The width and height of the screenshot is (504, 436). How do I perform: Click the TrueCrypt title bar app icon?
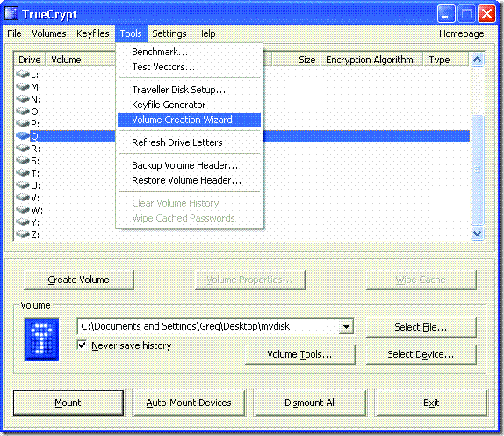coord(11,14)
